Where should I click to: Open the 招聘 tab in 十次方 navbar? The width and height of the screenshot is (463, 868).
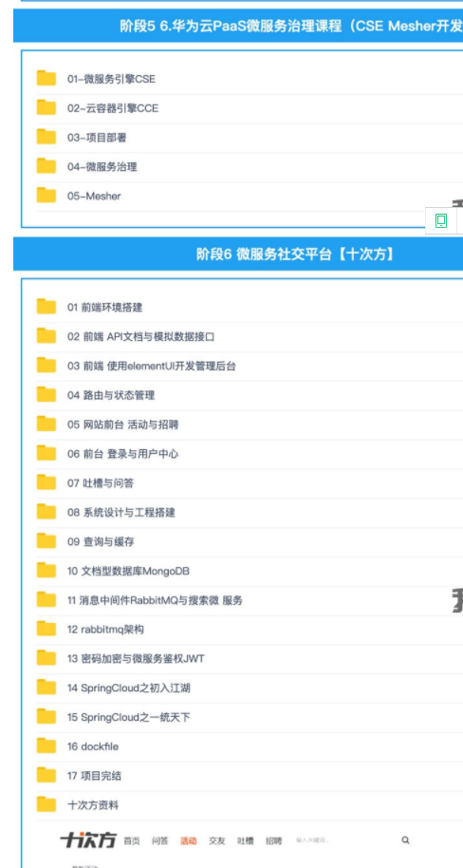pos(273,840)
